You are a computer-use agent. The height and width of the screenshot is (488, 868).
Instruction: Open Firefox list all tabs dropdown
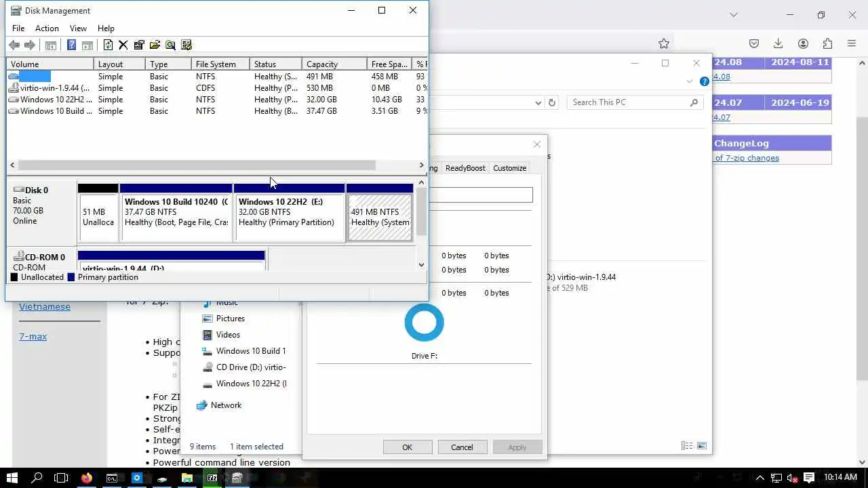click(733, 15)
